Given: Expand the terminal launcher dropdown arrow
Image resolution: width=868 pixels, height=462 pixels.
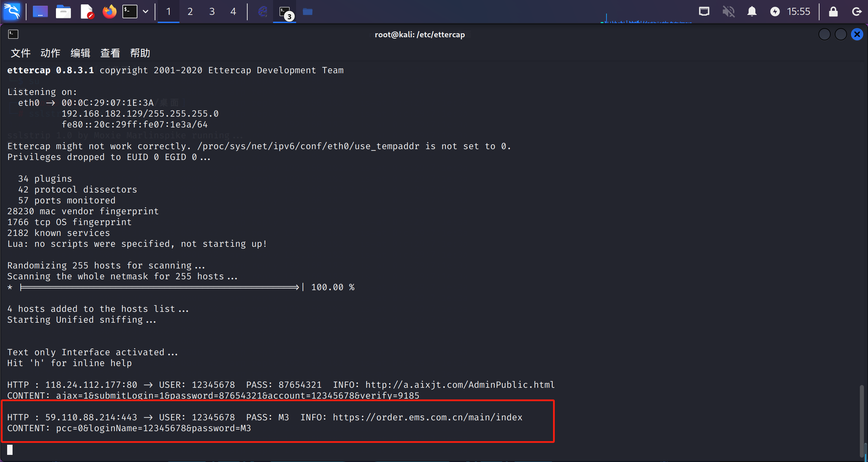Looking at the screenshot, I should click(x=146, y=12).
